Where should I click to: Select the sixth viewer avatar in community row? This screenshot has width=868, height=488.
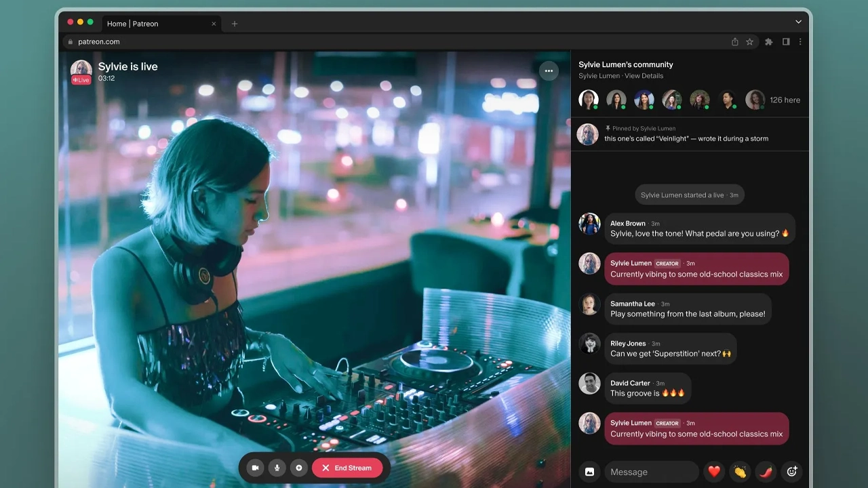coord(728,100)
